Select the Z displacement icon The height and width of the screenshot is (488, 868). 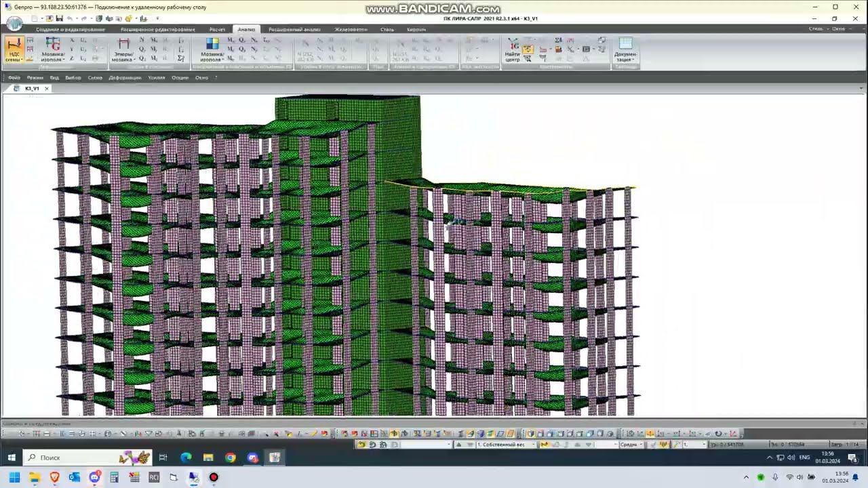tap(72, 58)
